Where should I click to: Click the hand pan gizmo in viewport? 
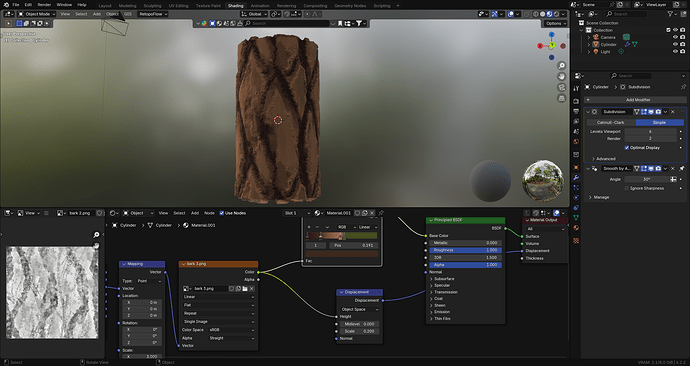(x=562, y=77)
